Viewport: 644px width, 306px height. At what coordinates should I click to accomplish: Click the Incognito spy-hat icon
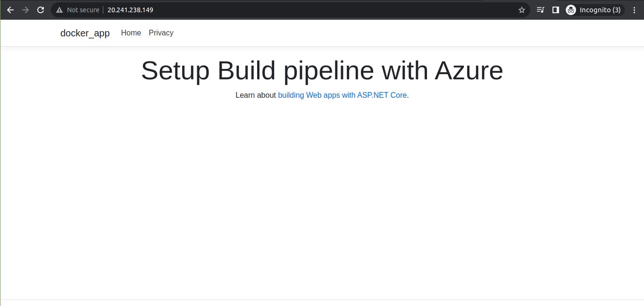(x=571, y=10)
